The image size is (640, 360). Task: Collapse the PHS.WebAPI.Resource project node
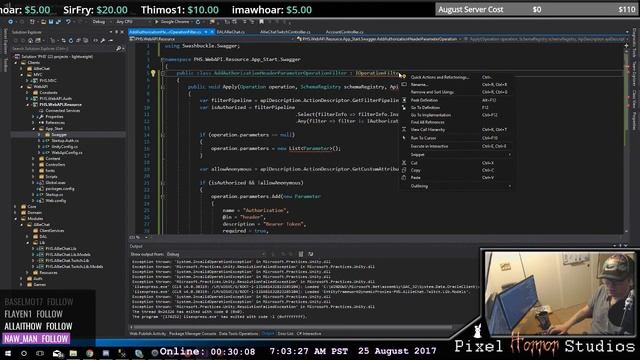28,104
